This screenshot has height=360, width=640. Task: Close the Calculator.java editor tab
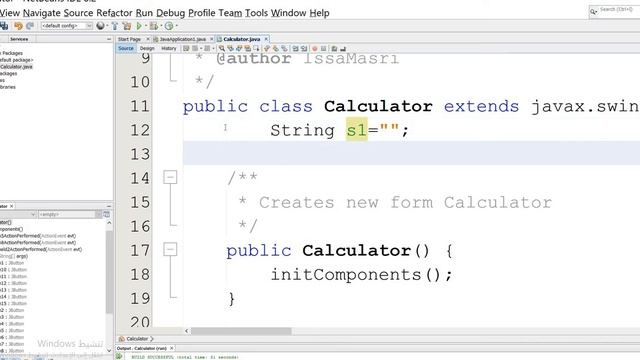click(266, 39)
